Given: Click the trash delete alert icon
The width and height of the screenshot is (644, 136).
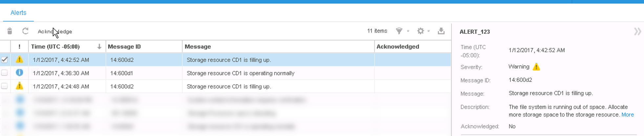Looking at the screenshot, I should 10,31.
